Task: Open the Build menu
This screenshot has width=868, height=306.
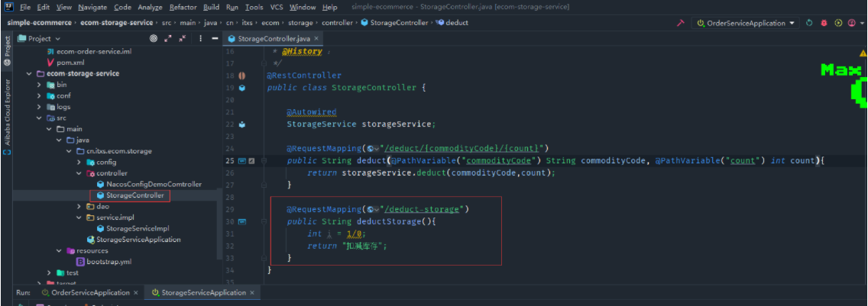Action: [211, 8]
